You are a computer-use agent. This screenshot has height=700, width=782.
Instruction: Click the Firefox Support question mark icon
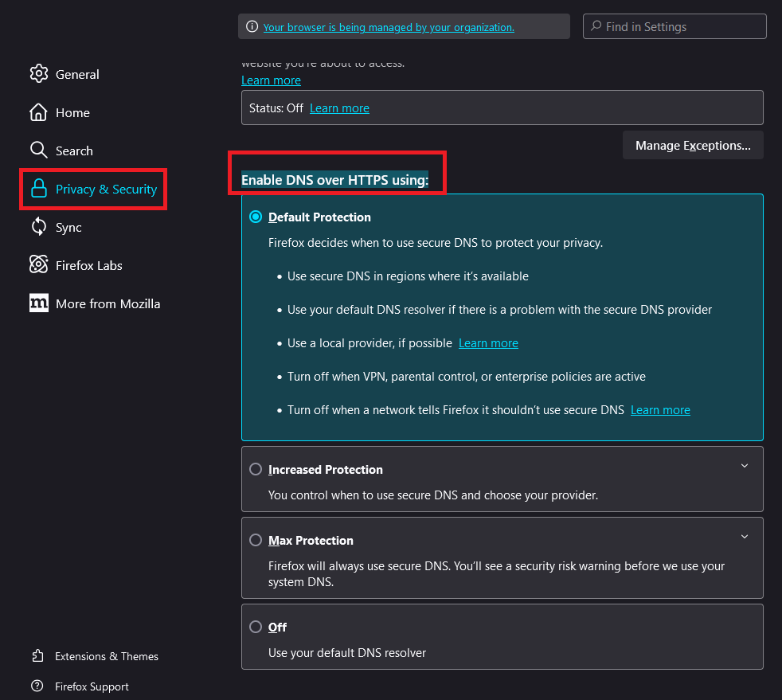(37, 686)
